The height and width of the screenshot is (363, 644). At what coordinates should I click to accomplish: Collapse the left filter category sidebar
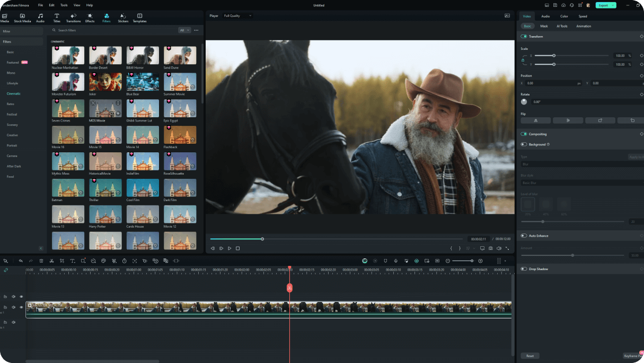coord(41,248)
